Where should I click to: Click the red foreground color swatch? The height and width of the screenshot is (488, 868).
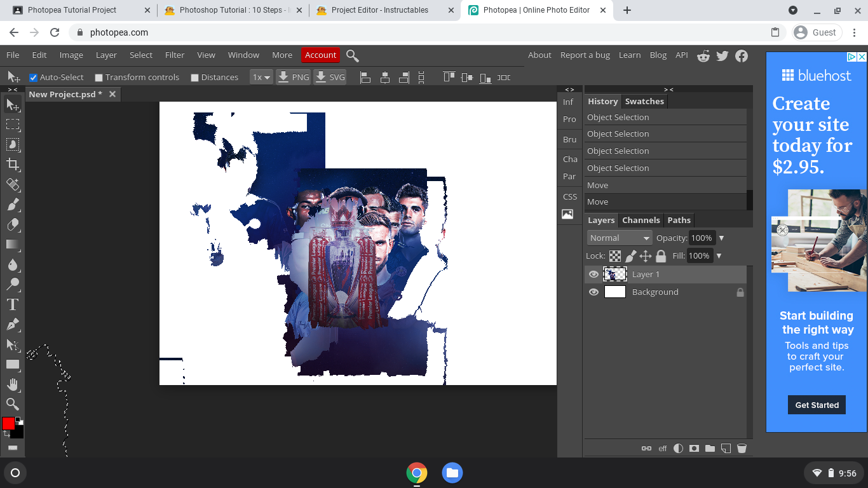pos(8,424)
